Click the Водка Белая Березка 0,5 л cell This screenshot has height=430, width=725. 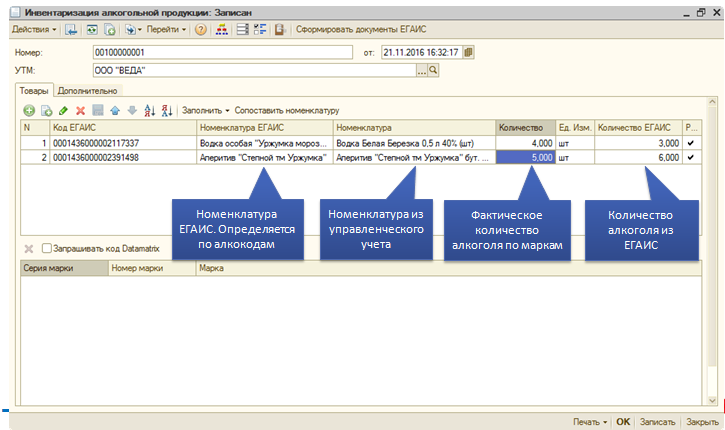[x=414, y=143]
